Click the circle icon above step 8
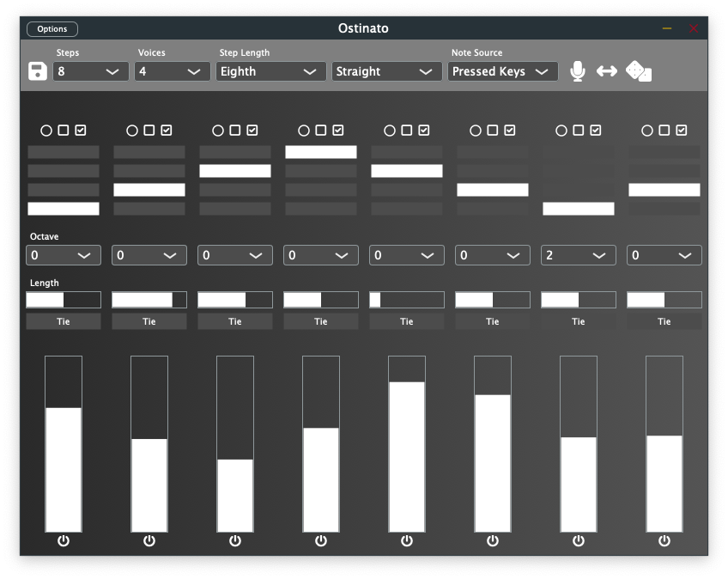The image size is (728, 579). point(647,131)
